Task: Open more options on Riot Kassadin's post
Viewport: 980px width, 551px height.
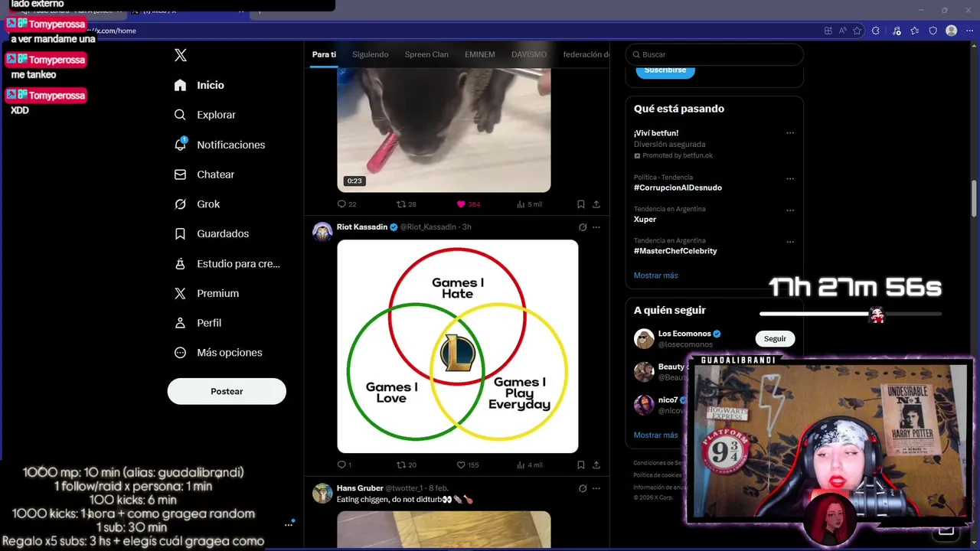Action: click(596, 227)
